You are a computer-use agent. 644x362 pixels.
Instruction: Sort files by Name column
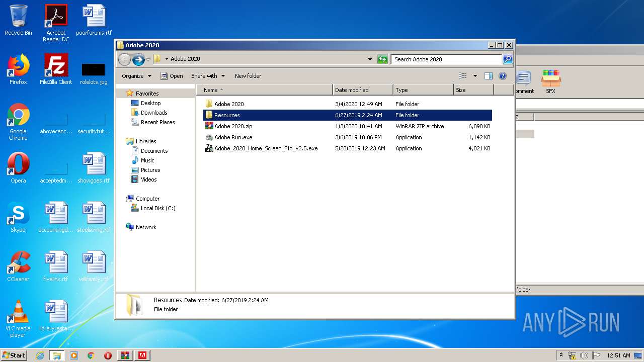[x=265, y=90]
